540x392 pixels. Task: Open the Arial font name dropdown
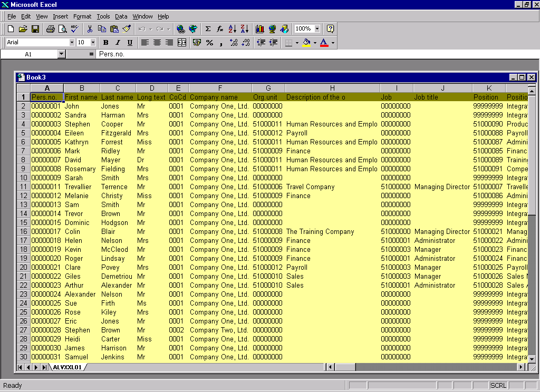[72, 42]
